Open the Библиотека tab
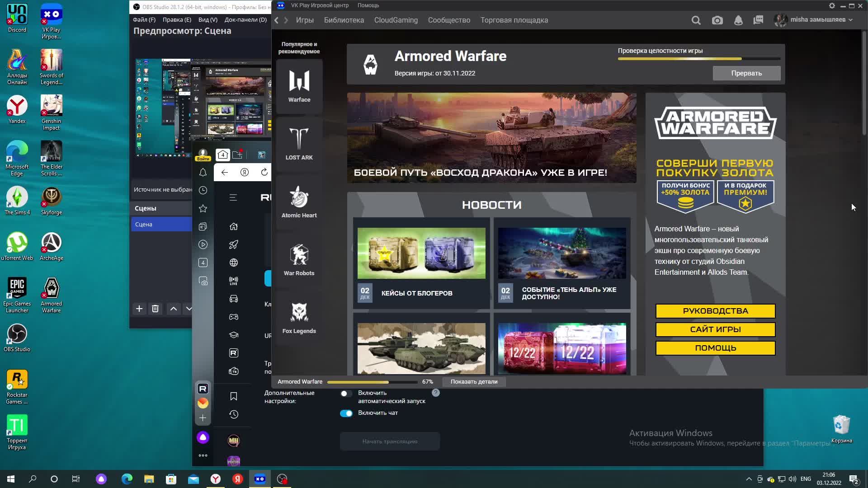The width and height of the screenshot is (868, 488). [344, 20]
